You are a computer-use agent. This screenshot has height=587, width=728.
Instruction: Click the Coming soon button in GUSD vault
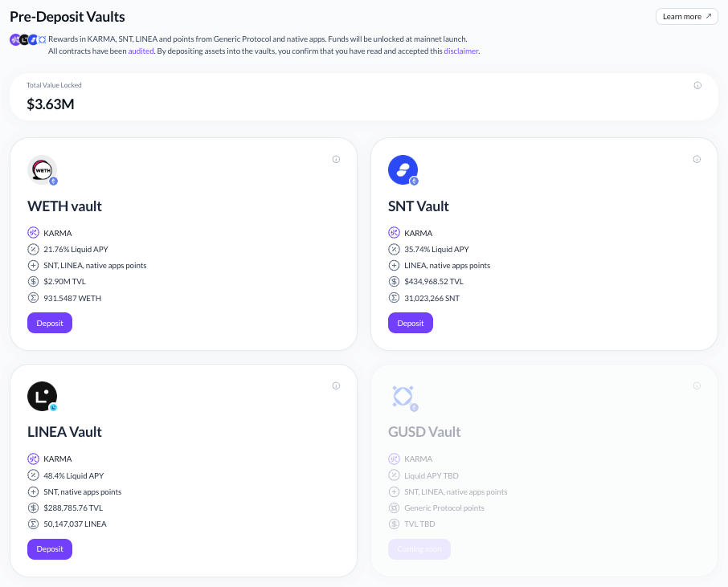419,548
